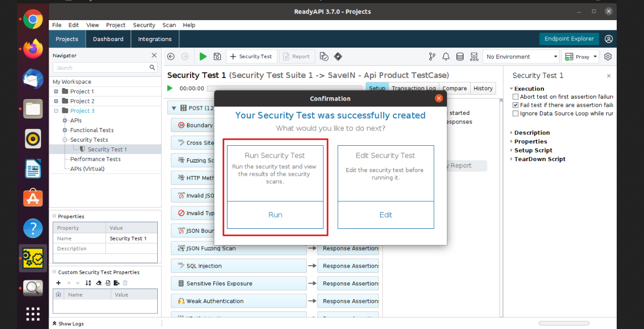Open the settings gear beside Proxy

[x=608, y=57]
